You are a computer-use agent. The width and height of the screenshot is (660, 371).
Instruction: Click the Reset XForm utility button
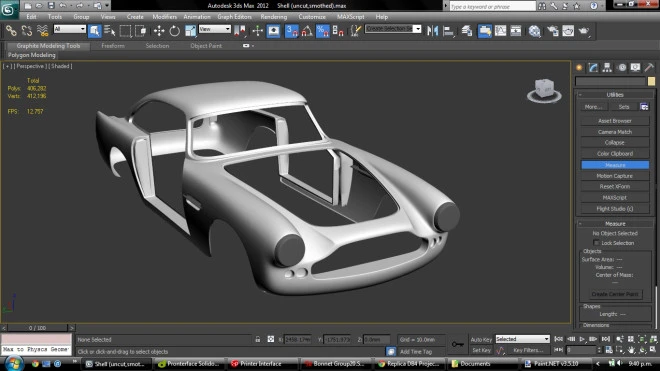pyautogui.click(x=615, y=187)
